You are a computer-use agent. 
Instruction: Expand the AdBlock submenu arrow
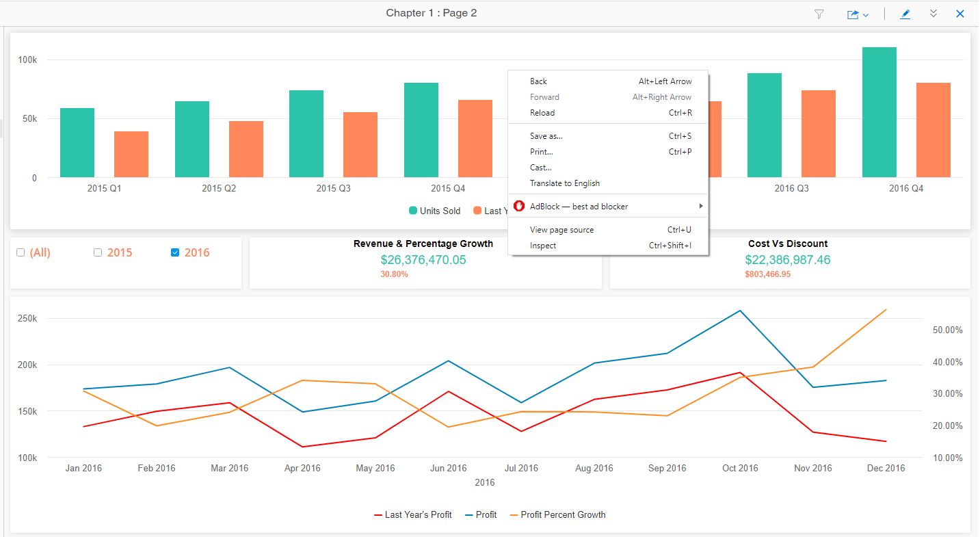coord(700,206)
